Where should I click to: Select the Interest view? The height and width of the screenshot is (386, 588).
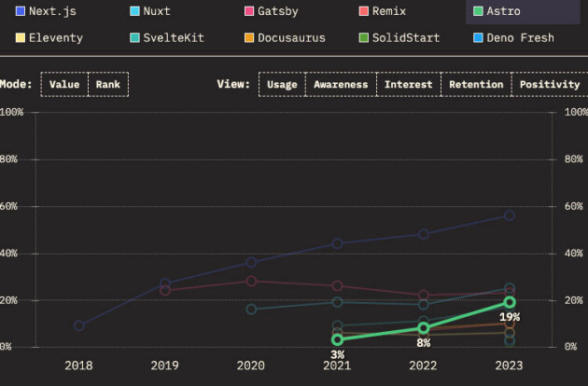tap(409, 84)
